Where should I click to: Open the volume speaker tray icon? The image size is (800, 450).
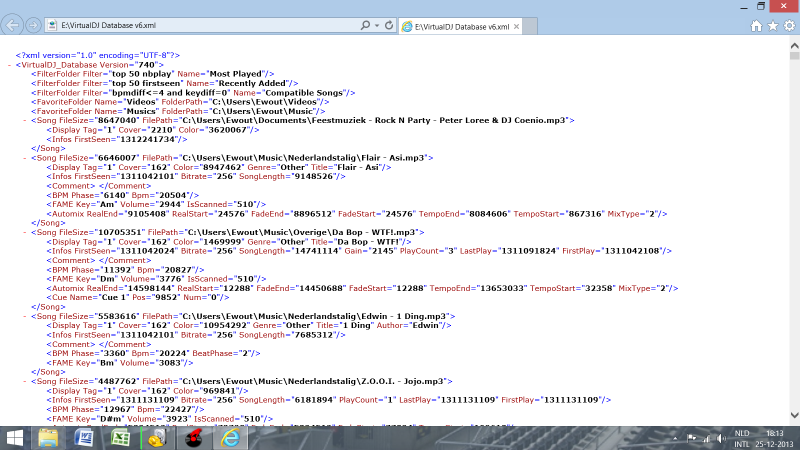[x=721, y=438]
